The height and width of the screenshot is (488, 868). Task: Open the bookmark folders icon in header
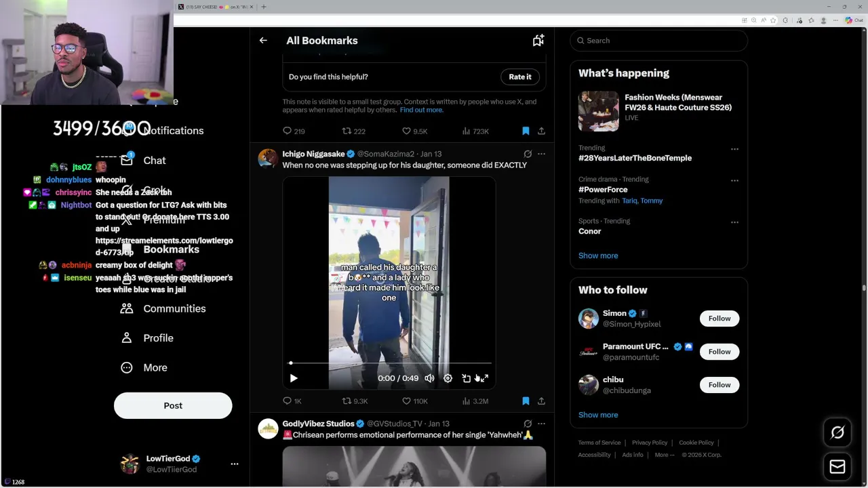538,41
